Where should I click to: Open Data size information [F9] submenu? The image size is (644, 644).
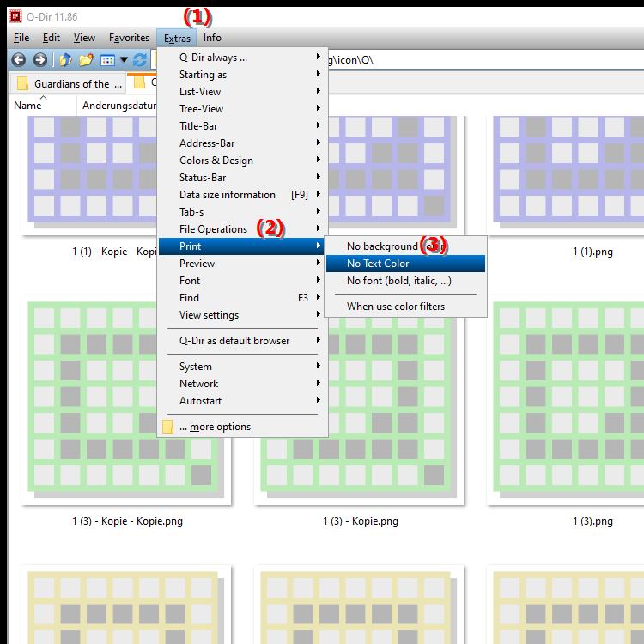(x=242, y=195)
